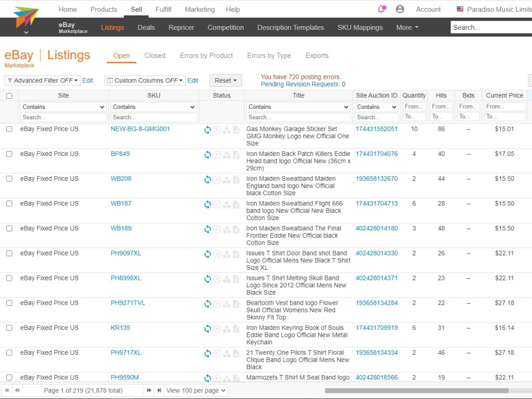Click refresh icon for PH9590M row
Screen dimensions: 532x399
tap(207, 378)
